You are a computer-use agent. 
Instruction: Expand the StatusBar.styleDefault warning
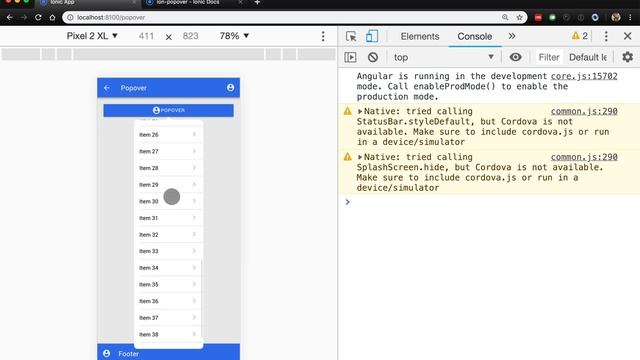(360, 111)
